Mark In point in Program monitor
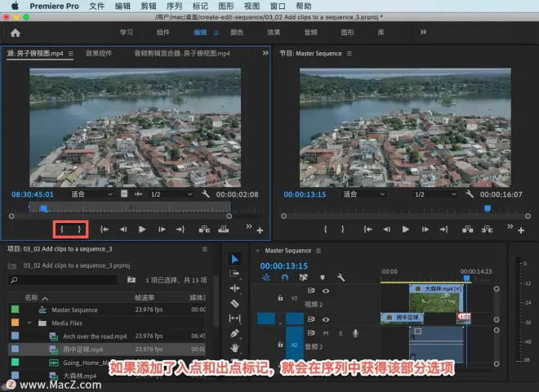This screenshot has width=539, height=392. [325, 229]
